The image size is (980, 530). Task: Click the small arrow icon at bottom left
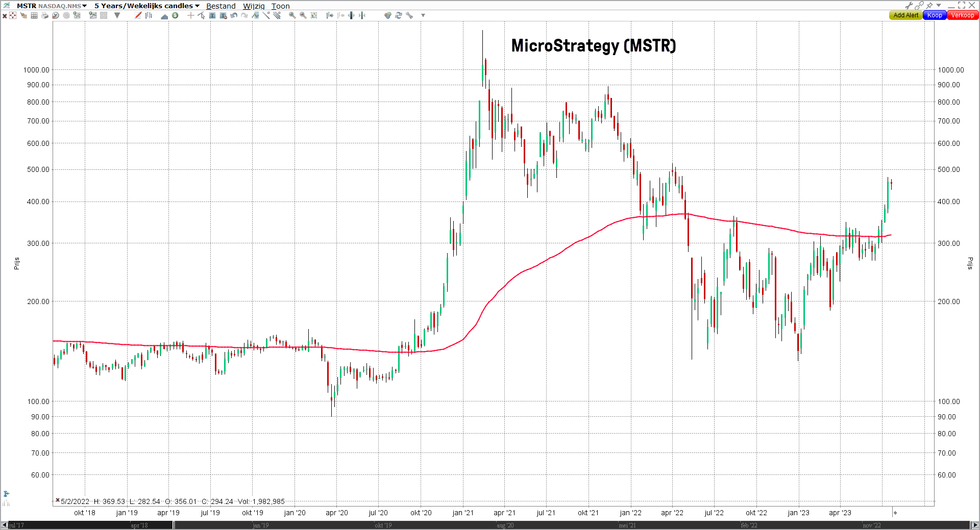(x=6, y=494)
